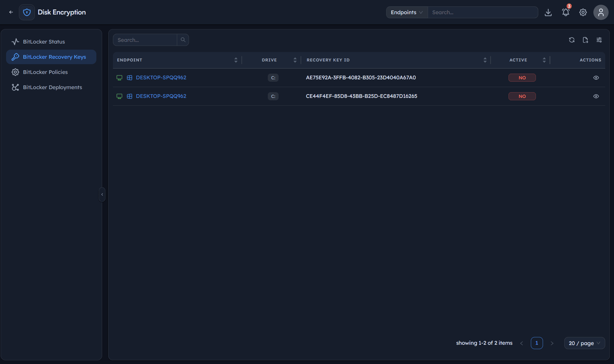Click NO badge in CE44F4EF row
The height and width of the screenshot is (364, 614).
coord(522,96)
